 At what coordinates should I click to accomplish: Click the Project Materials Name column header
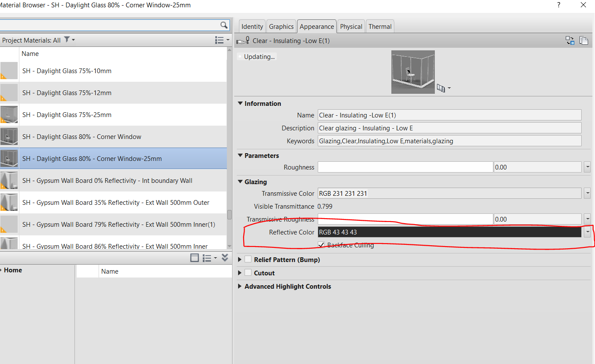123,54
